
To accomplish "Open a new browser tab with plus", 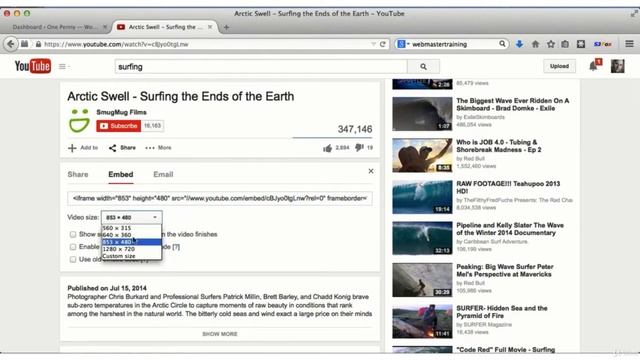I will coord(226,27).
